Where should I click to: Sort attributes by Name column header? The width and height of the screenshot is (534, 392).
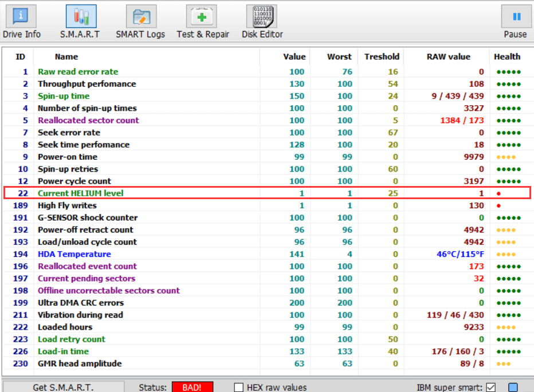coord(66,57)
